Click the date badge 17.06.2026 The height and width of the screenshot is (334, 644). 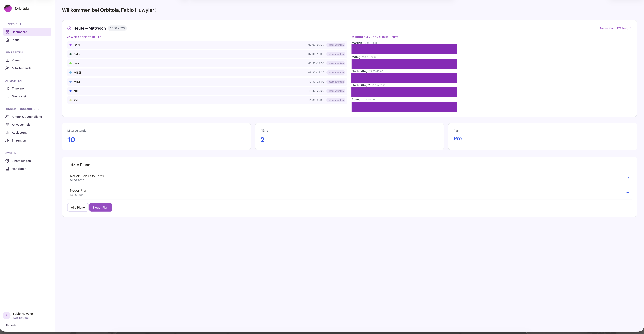pos(117,28)
